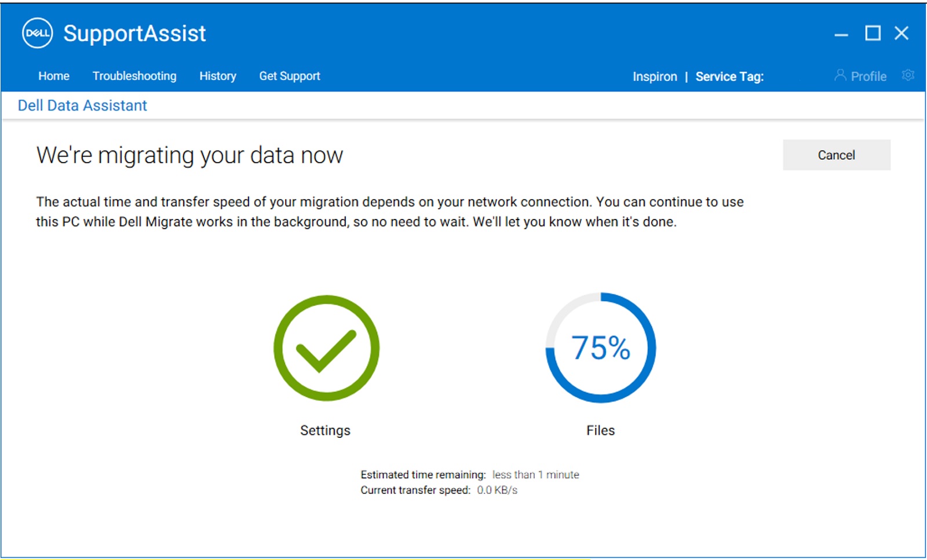Viewport: 927px width, 560px height.
Task: Maximize the SupportAssist window
Action: [x=873, y=33]
